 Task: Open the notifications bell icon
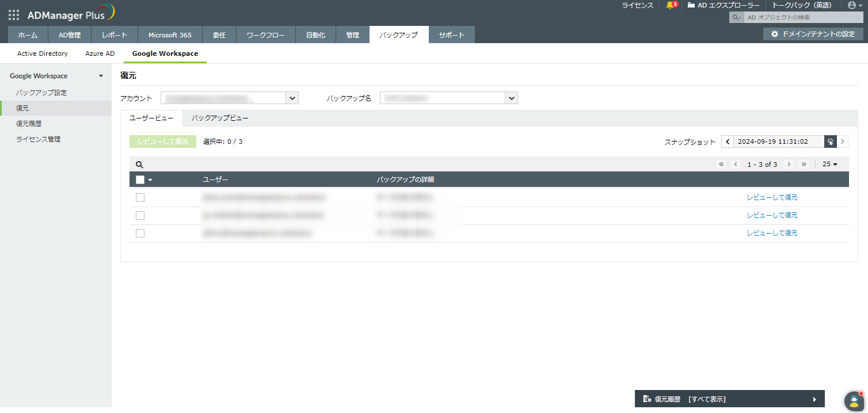[669, 5]
